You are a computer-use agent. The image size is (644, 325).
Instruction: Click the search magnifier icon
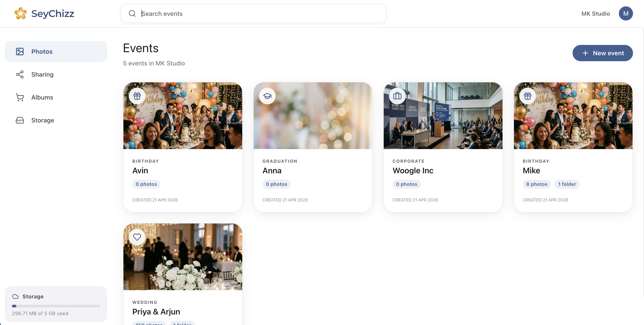132,13
